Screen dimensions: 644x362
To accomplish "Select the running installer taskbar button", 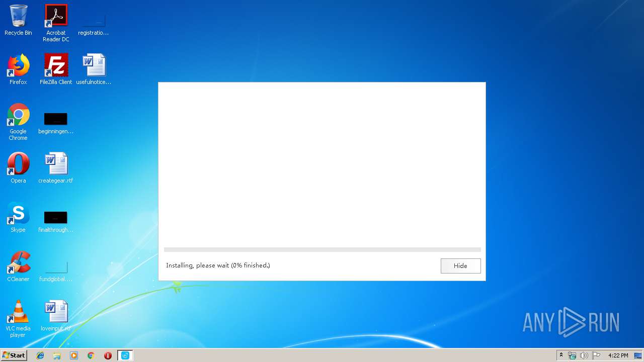I will tap(125, 355).
